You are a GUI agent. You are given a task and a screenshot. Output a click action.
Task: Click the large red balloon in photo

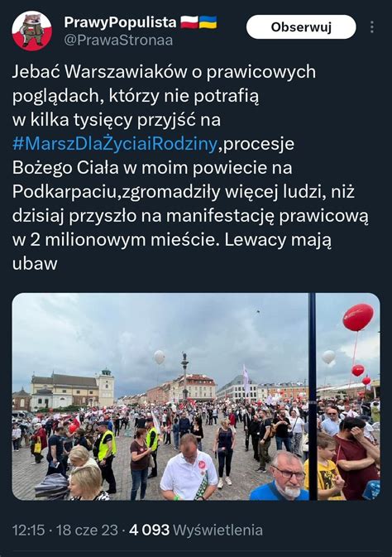(x=358, y=317)
